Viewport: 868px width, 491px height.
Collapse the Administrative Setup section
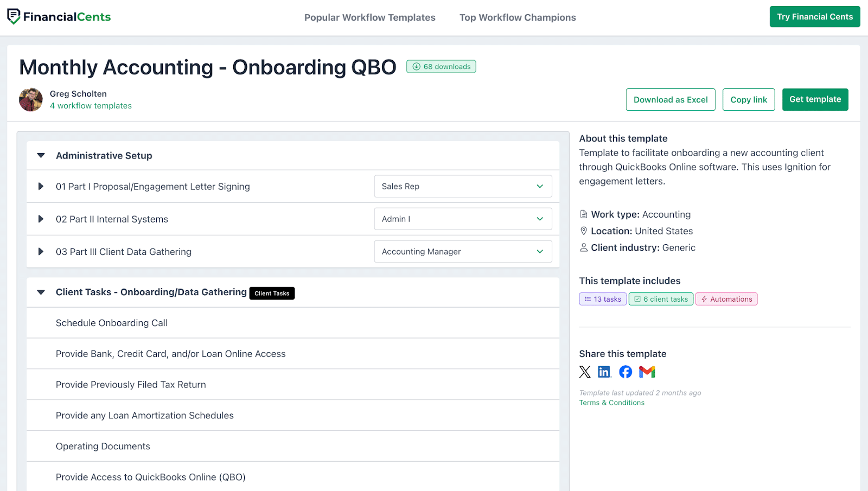(x=41, y=156)
